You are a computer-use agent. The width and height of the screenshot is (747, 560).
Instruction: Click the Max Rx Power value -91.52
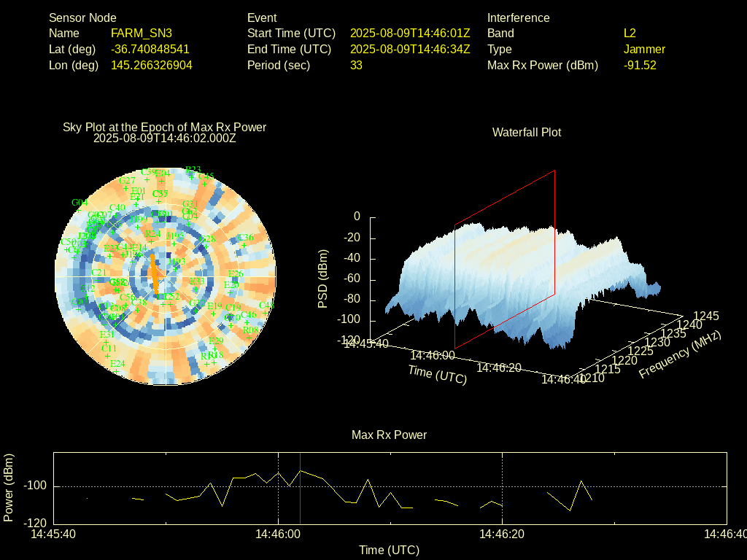coord(640,65)
